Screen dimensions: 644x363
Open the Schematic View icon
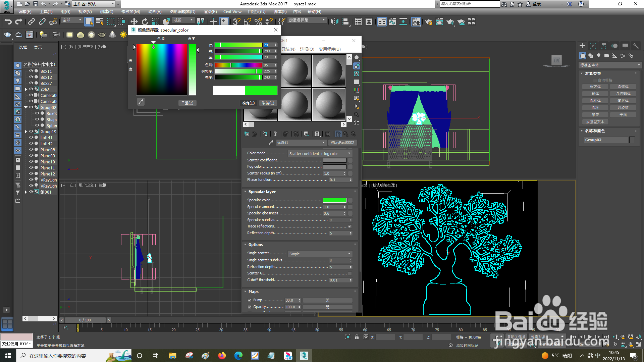click(403, 22)
